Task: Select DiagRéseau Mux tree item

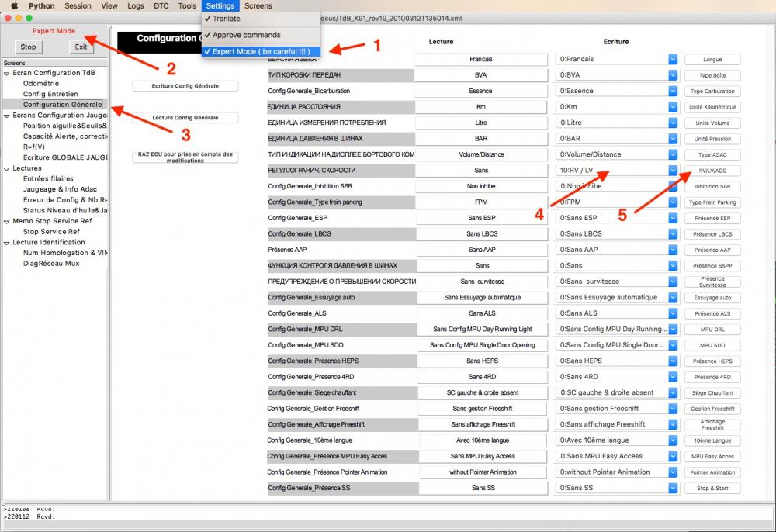Action: tap(51, 263)
